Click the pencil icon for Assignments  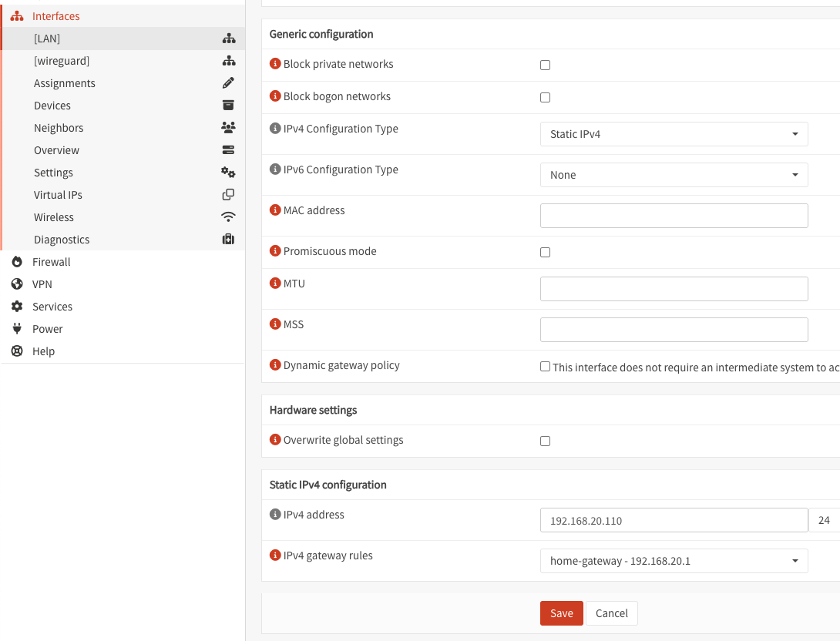point(228,83)
